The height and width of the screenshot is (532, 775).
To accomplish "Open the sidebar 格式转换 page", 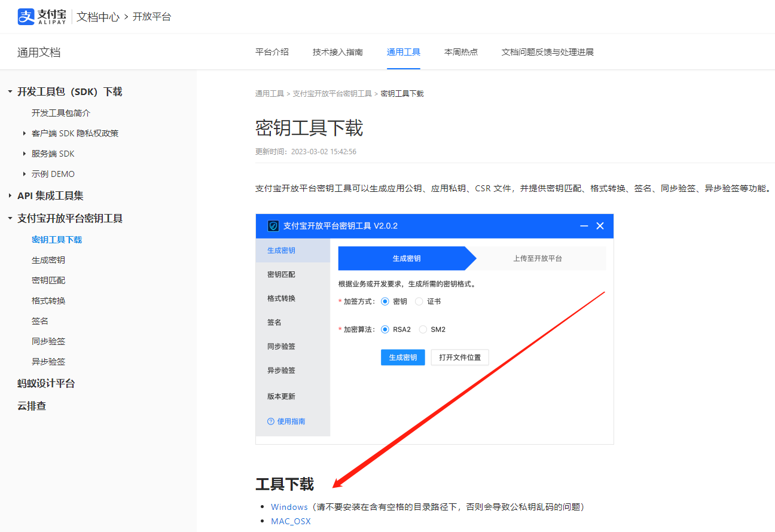I will point(48,301).
